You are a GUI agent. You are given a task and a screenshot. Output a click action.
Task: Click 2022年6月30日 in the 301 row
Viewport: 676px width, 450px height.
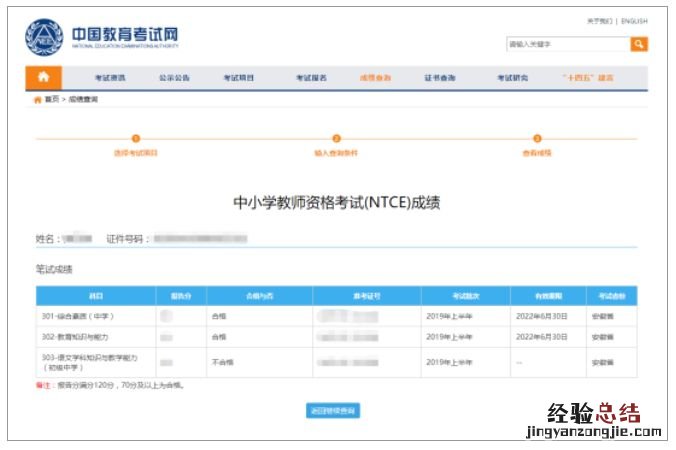541,316
